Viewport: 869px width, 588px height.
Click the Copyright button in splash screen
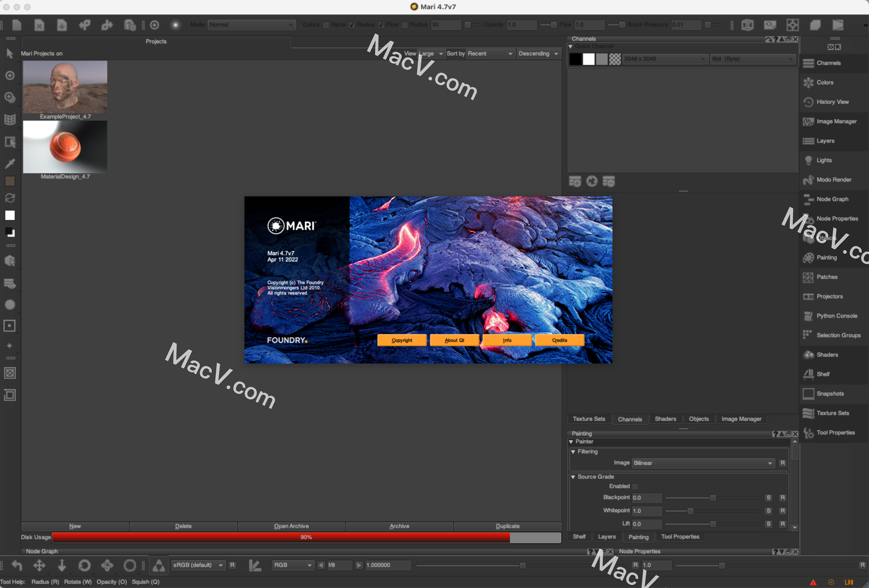pyautogui.click(x=401, y=339)
